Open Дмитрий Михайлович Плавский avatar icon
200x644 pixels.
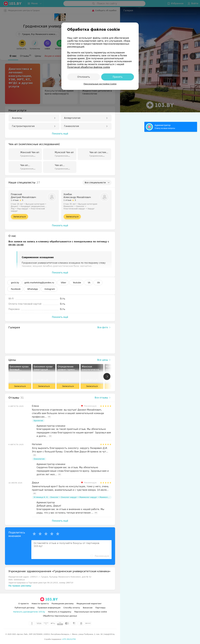tap(52, 197)
